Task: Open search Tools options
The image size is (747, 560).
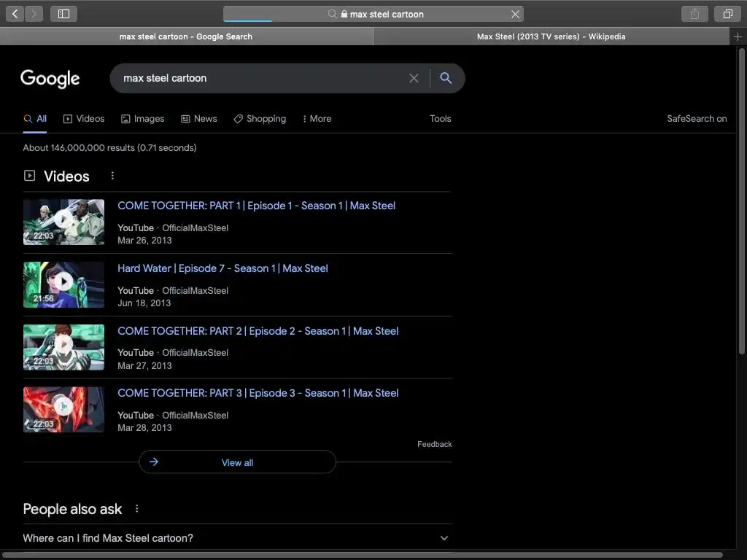Action: tap(440, 119)
